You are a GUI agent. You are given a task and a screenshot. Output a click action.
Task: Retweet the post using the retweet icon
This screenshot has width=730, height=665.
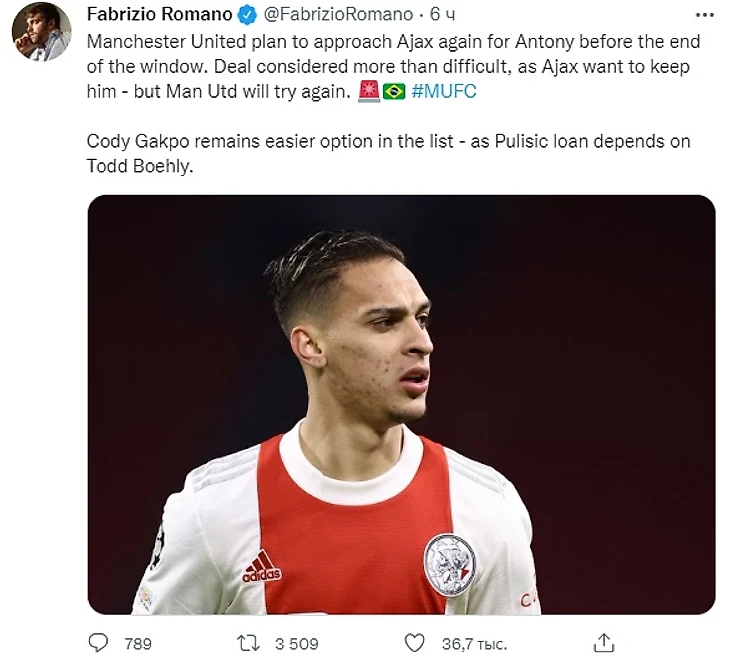(255, 642)
